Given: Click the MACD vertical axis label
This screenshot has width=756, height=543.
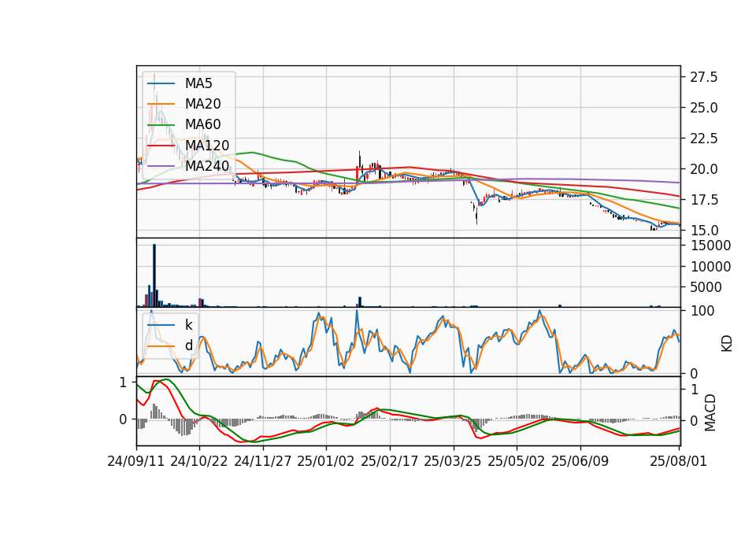Looking at the screenshot, I should pyautogui.click(x=710, y=413).
